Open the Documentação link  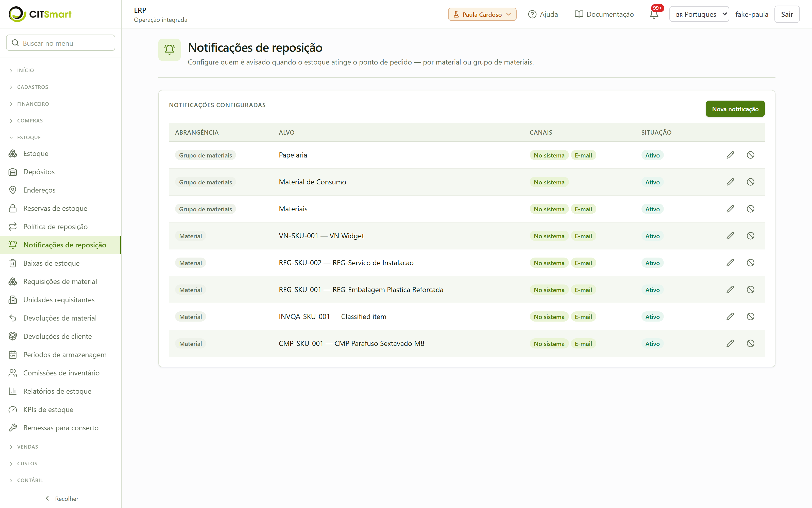pos(604,14)
